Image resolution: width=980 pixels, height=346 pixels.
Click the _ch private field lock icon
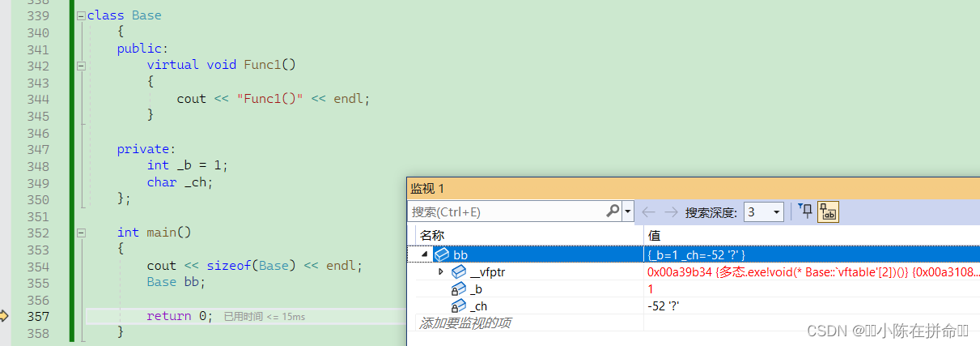(x=459, y=305)
